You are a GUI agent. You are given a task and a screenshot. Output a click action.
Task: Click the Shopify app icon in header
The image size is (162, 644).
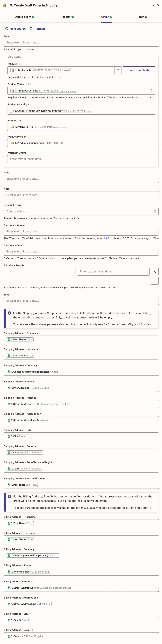pos(5,5)
